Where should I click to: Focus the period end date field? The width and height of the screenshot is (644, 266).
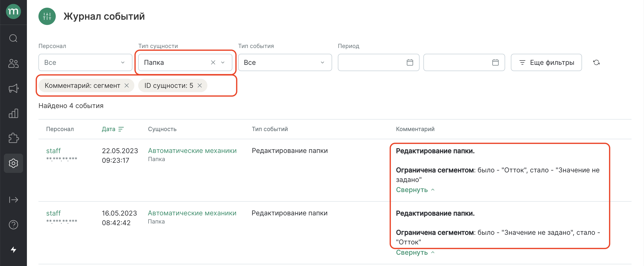464,62
